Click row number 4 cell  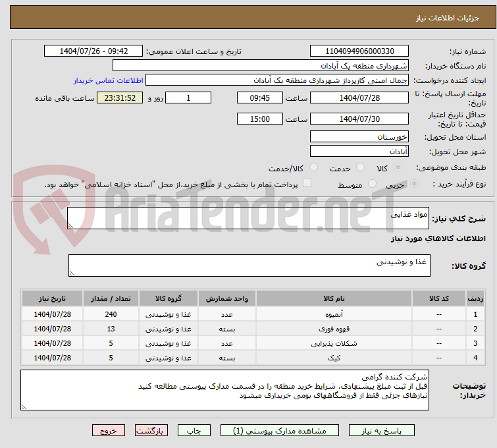point(475,358)
